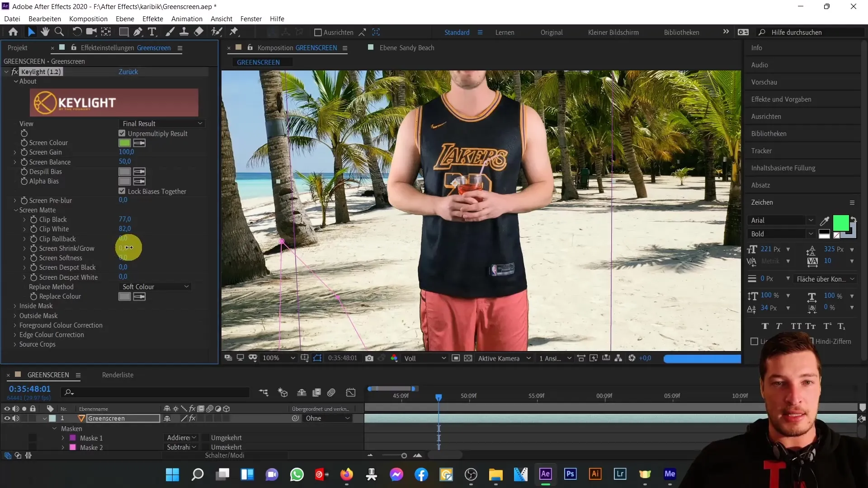Viewport: 868px width, 488px height.
Task: Click Renderliste button in timeline panel
Action: (x=118, y=374)
